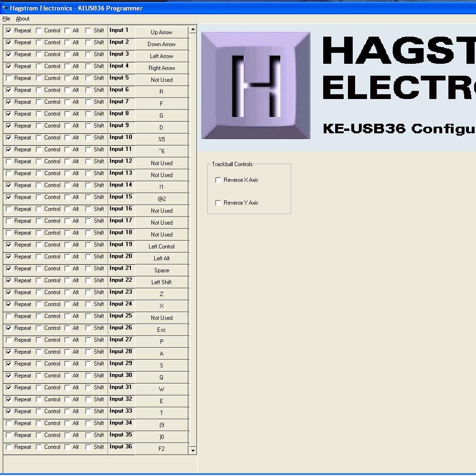Click the Esc key assignment button
The width and height of the screenshot is (476, 476).
click(x=161, y=329)
